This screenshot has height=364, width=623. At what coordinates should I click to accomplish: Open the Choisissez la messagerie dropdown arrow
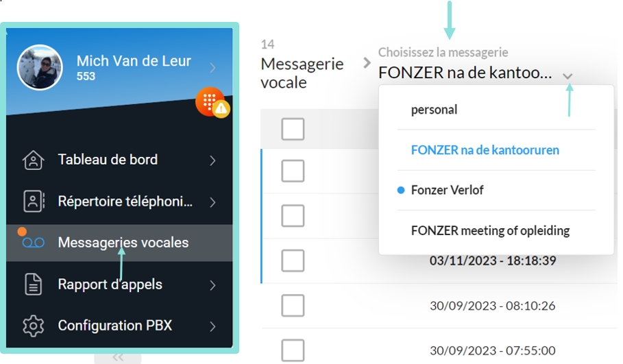[568, 75]
